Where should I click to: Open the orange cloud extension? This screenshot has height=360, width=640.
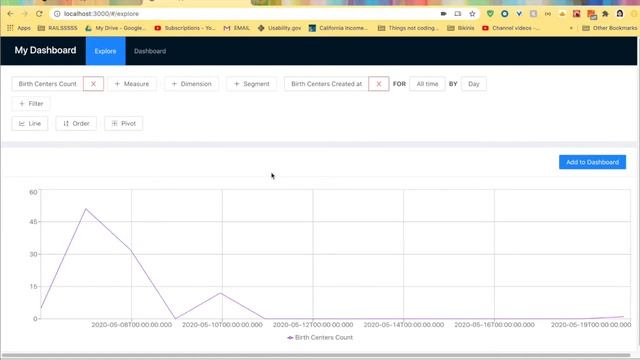click(x=562, y=13)
